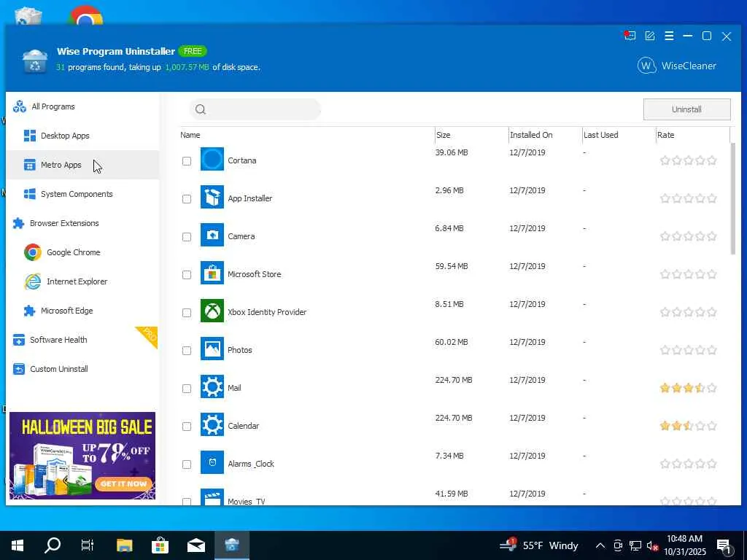Open File Explorer from the taskbar

click(124, 545)
